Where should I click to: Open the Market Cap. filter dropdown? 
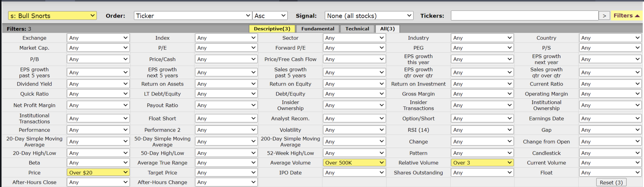(x=98, y=48)
